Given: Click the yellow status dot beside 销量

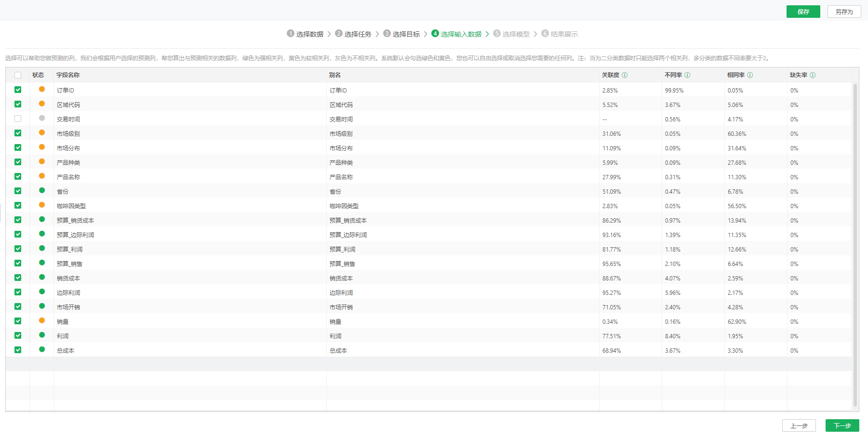Looking at the screenshot, I should click(42, 321).
